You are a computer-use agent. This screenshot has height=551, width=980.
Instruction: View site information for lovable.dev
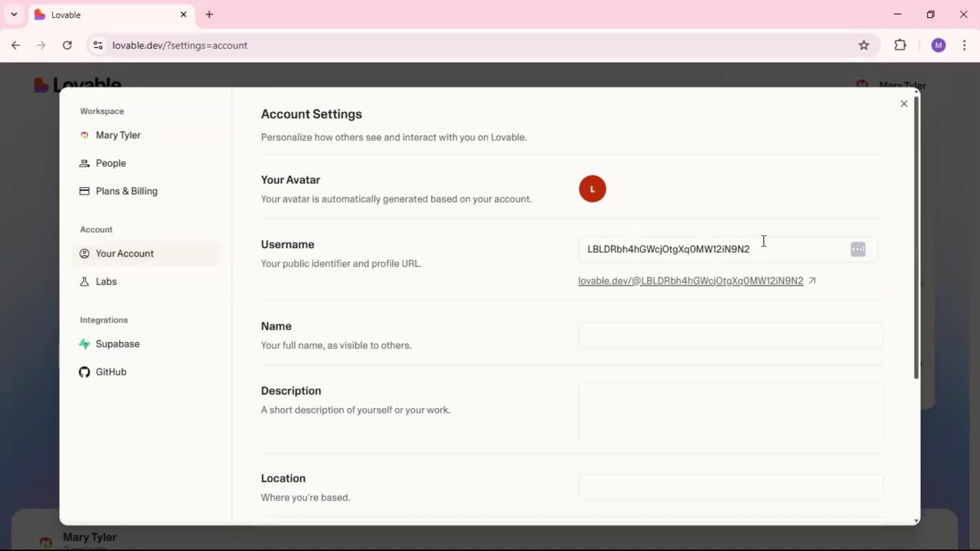tap(98, 45)
